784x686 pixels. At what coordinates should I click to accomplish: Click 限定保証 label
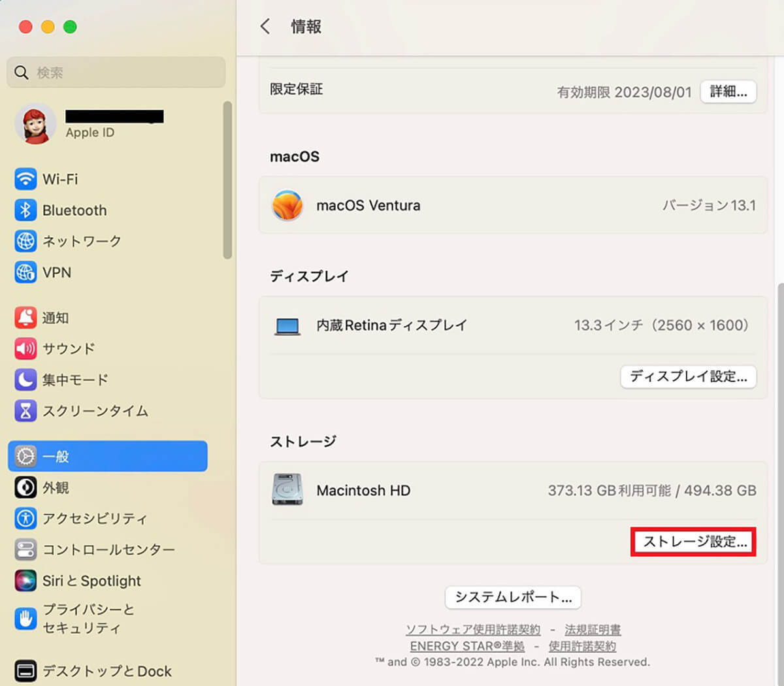(297, 89)
